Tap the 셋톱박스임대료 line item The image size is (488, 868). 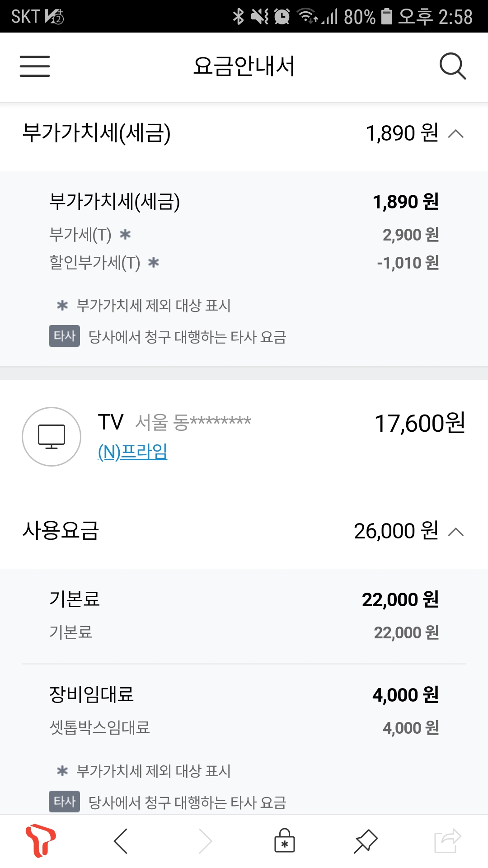tap(100, 728)
